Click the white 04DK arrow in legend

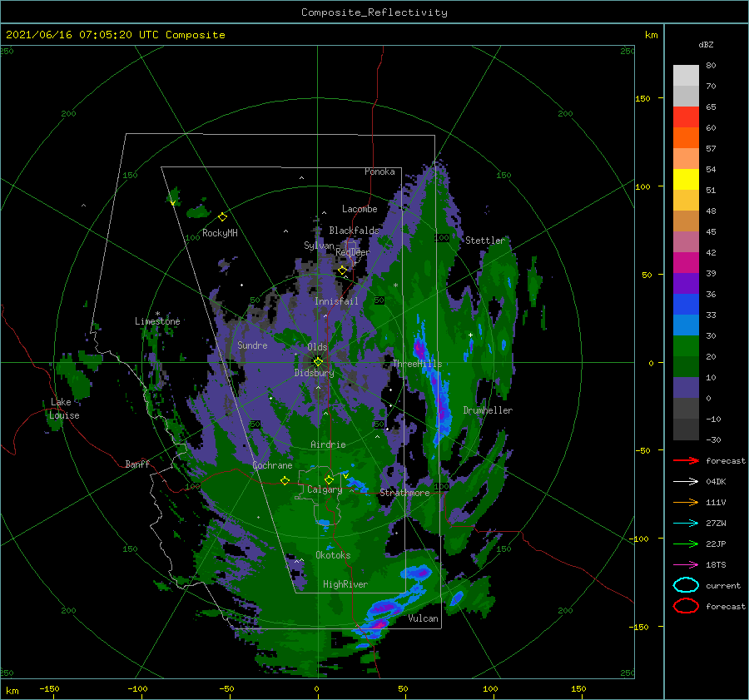686,481
